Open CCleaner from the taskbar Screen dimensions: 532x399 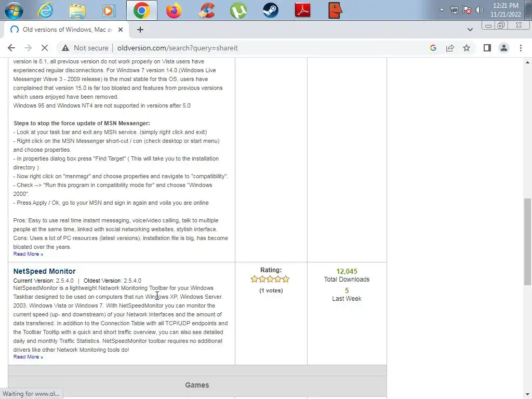click(206, 10)
